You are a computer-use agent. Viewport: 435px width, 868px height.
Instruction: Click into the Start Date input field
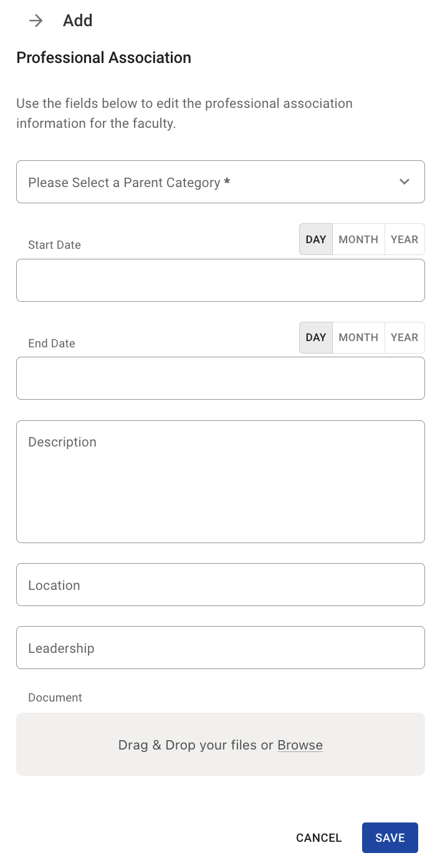pyautogui.click(x=220, y=281)
